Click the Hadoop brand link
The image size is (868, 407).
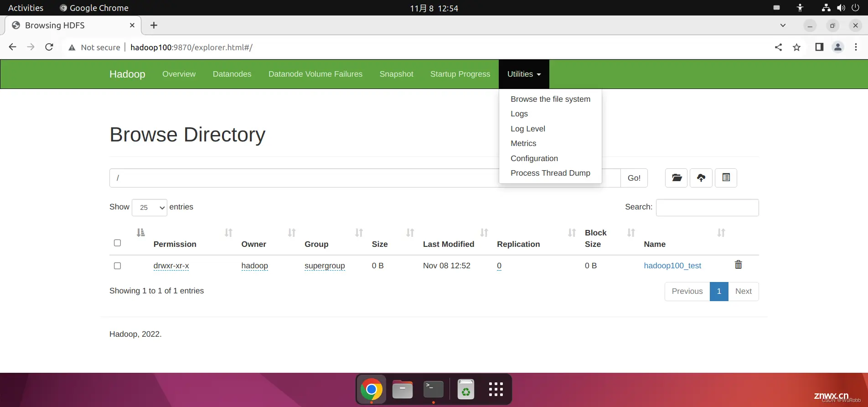click(127, 74)
